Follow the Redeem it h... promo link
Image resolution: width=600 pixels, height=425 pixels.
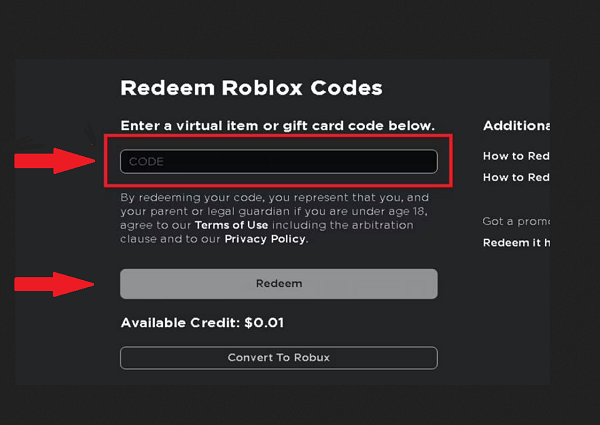tap(516, 243)
